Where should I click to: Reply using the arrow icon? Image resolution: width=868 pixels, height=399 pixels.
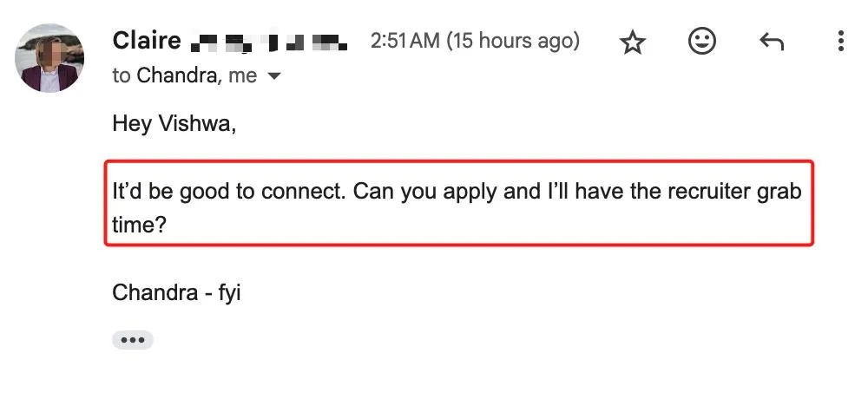click(x=771, y=42)
